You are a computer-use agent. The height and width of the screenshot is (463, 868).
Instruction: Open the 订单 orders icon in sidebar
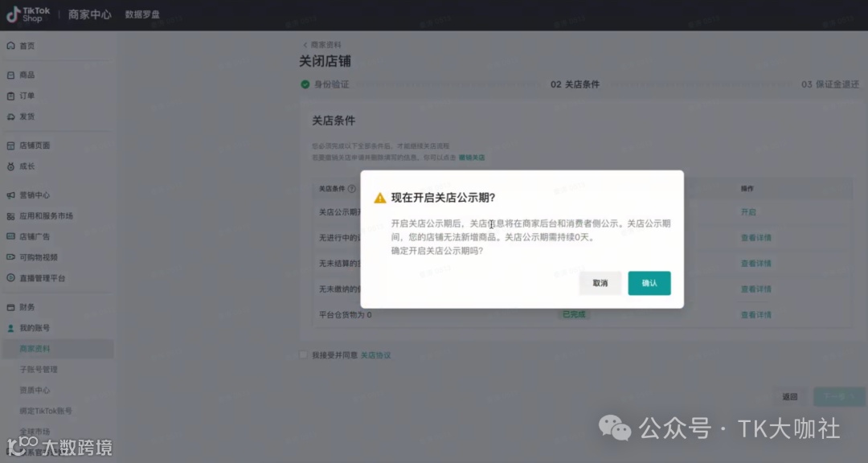[10, 96]
